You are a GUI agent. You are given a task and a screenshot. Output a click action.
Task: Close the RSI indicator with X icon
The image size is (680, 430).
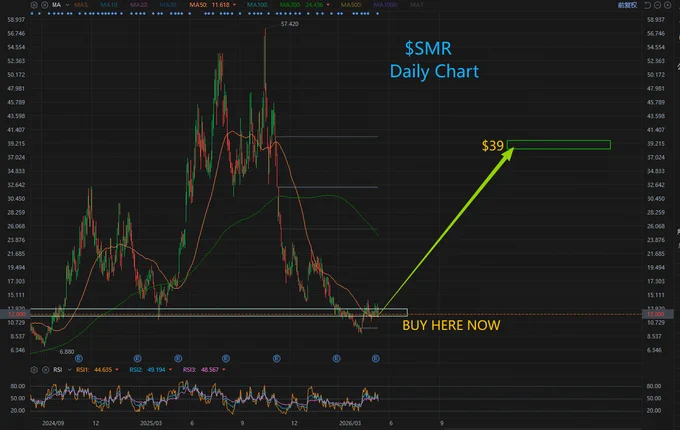46,370
